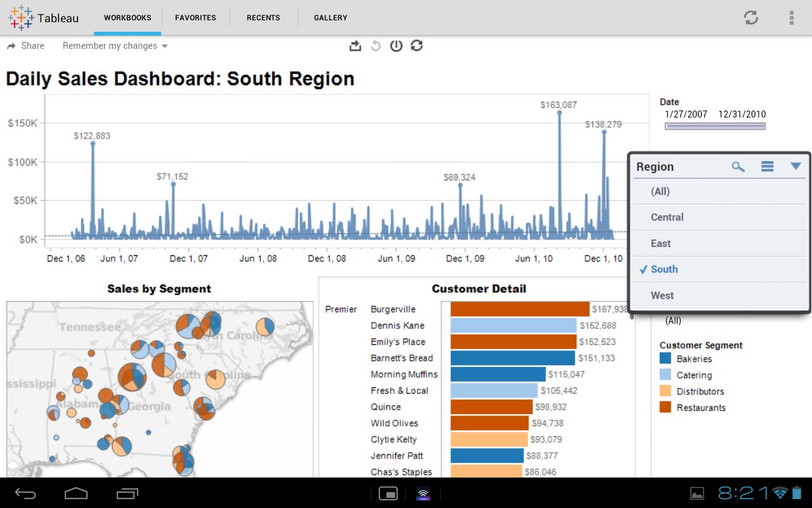Expand the overflow menu at top right
This screenshot has width=812, height=508.
[792, 18]
